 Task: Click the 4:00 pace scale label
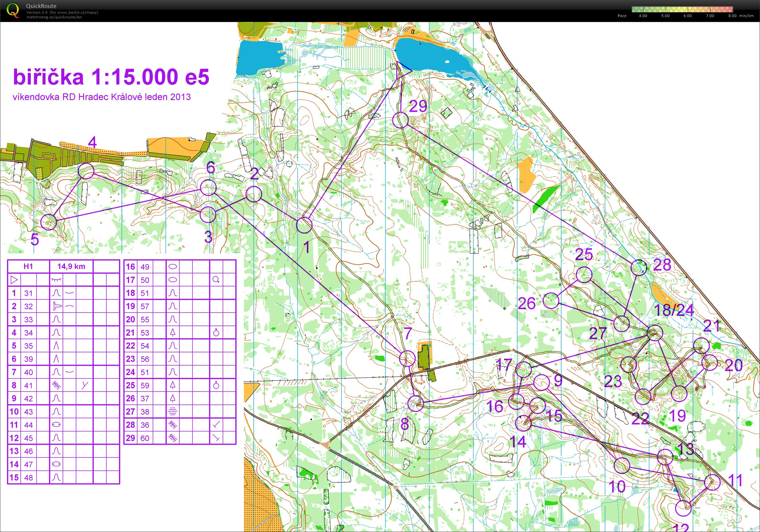click(643, 16)
